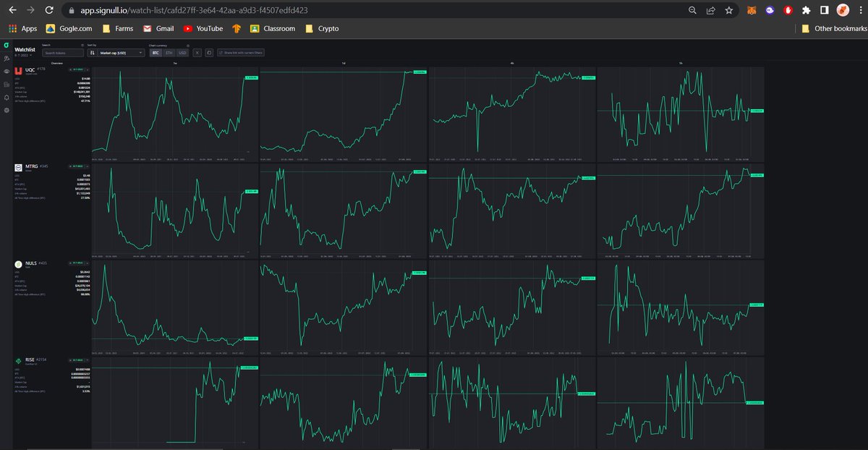Open the zoom magnifier icon in address bar
This screenshot has width=868, height=450.
click(692, 10)
